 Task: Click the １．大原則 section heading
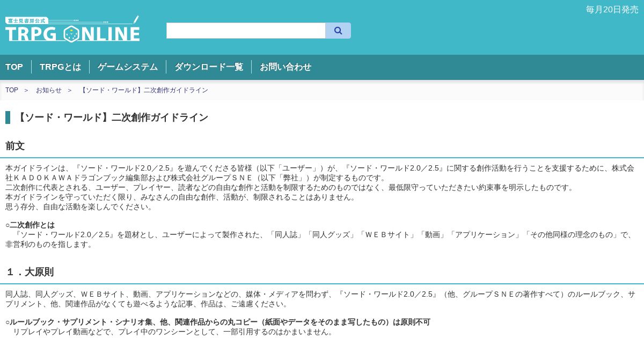click(30, 272)
